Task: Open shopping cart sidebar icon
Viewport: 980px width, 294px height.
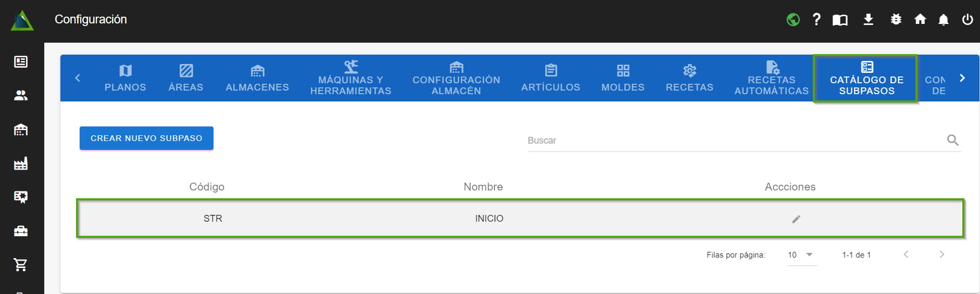Action: coord(21,265)
